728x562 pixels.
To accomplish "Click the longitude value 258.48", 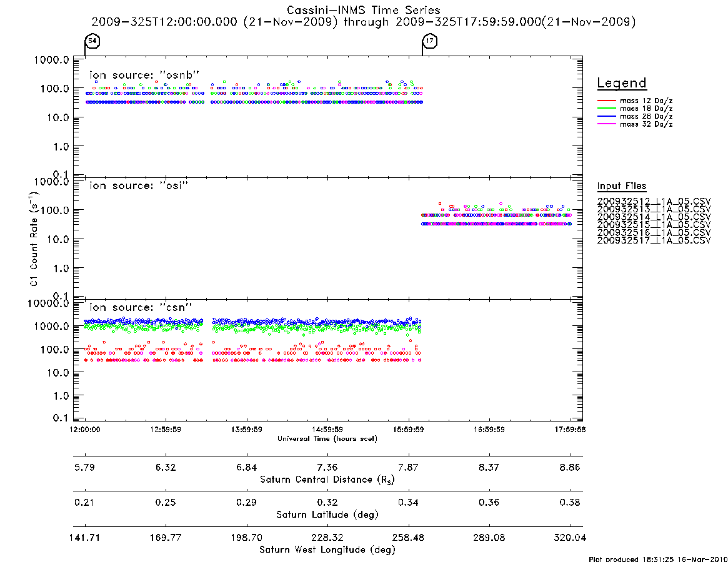I will coord(408,538).
